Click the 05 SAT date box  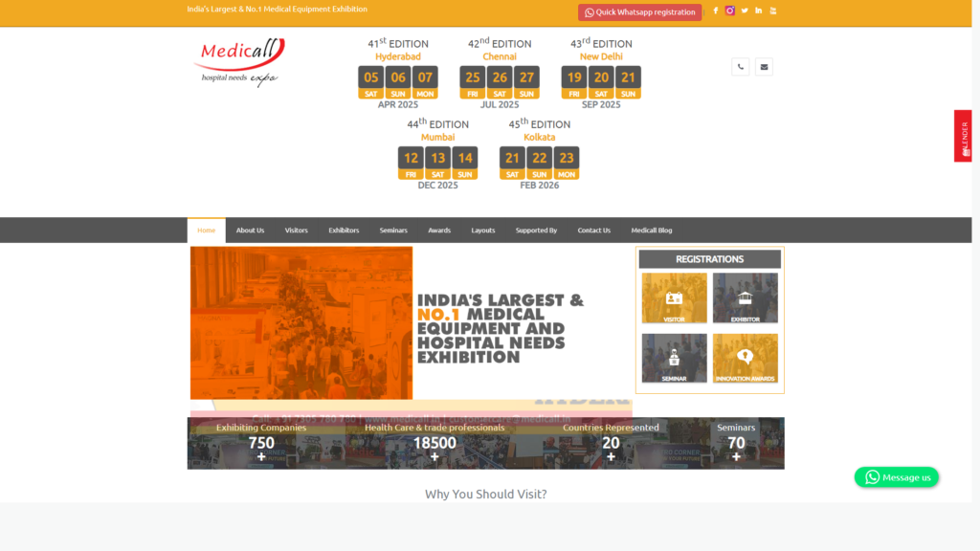tap(371, 82)
